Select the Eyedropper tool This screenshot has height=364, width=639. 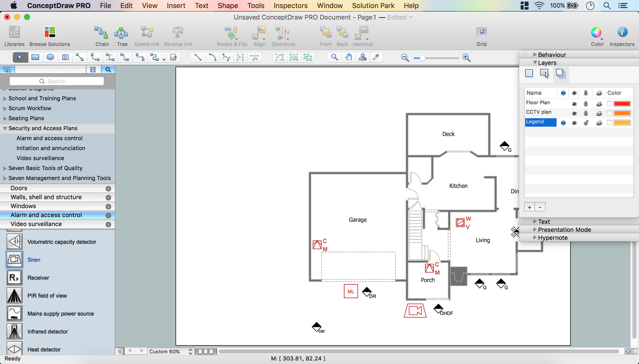pos(376,57)
